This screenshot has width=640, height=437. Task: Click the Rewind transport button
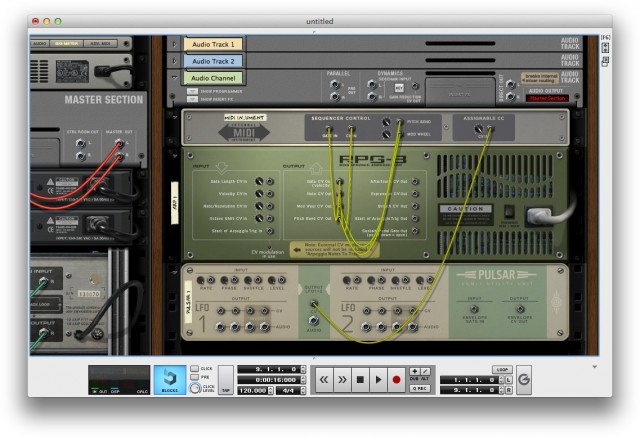pos(324,380)
